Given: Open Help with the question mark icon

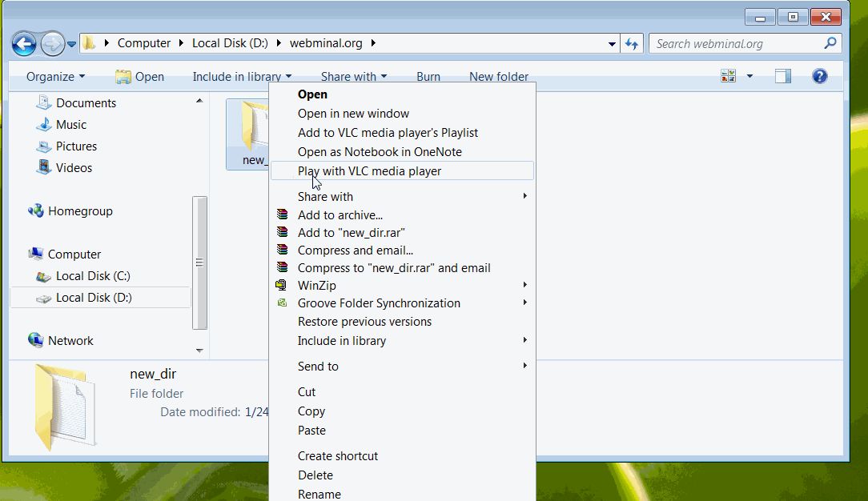Looking at the screenshot, I should 819,76.
